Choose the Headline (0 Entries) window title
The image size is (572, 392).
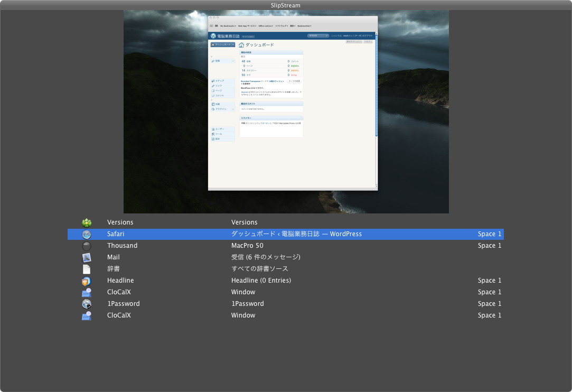[261, 281]
